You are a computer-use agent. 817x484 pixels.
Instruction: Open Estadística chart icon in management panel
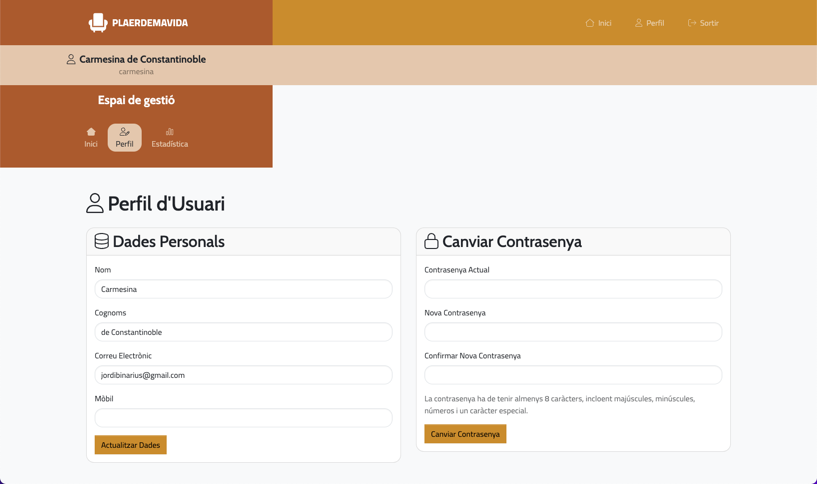(x=169, y=132)
